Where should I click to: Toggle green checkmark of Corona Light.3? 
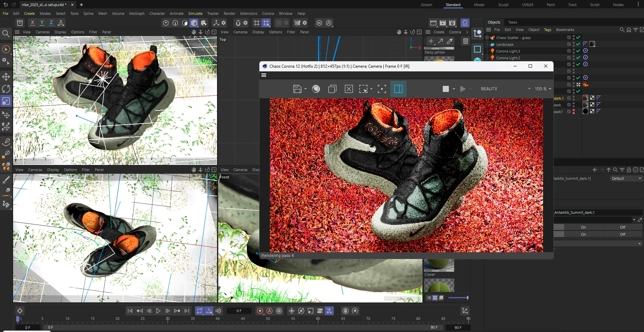click(x=578, y=51)
